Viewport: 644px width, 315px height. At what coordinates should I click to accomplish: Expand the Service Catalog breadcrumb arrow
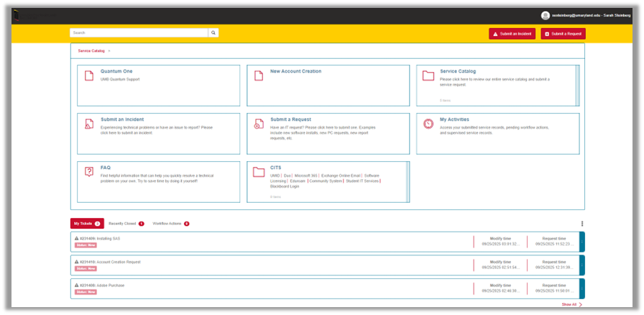pos(109,51)
